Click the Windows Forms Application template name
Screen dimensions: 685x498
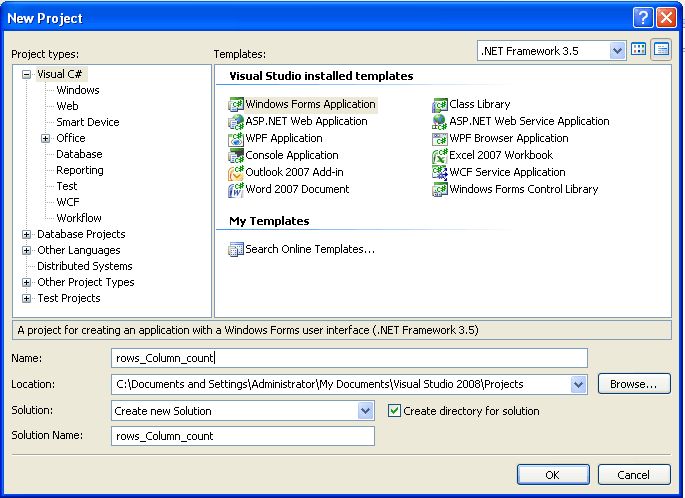click(x=311, y=104)
